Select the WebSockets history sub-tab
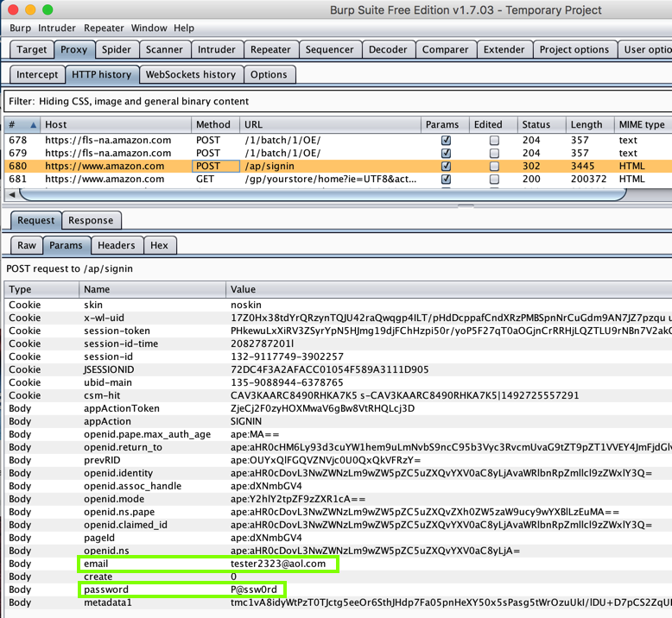Image resolution: width=672 pixels, height=618 pixels. 190,74
